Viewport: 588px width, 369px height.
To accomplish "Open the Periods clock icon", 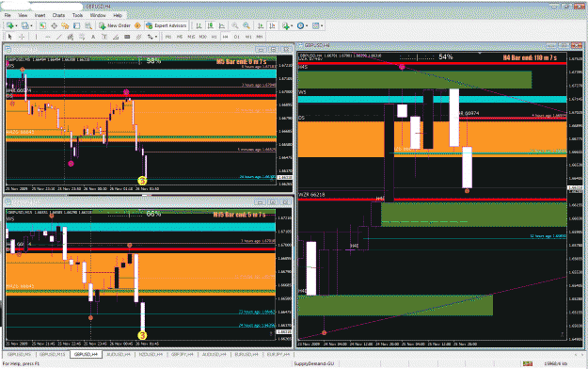I will [300, 25].
